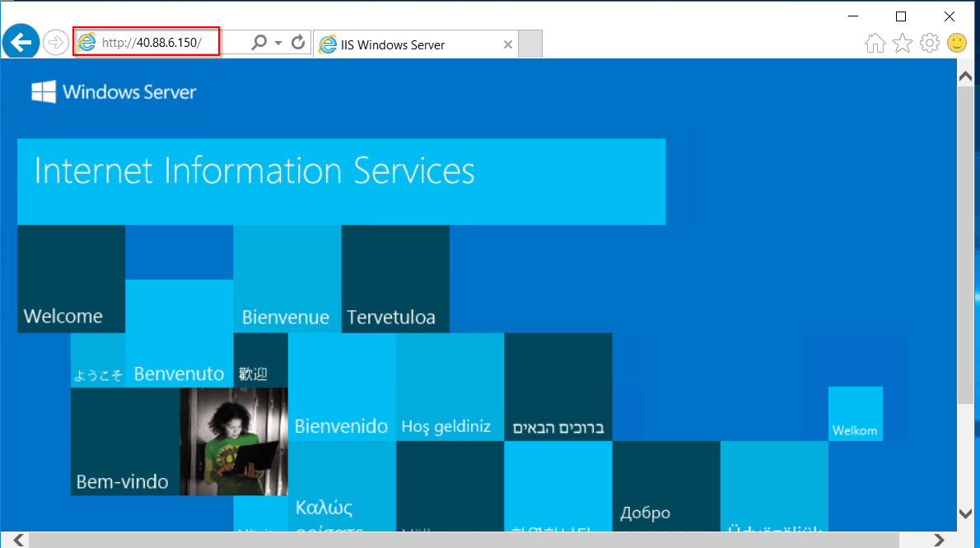This screenshot has height=548, width=980.
Task: Open the Tools gear menu
Action: coord(930,42)
